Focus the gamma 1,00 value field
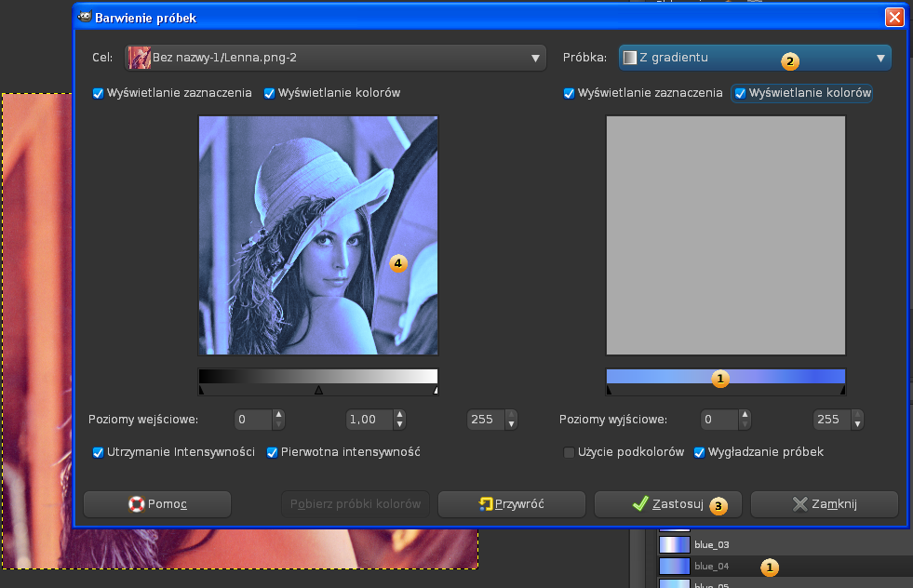 [369, 420]
